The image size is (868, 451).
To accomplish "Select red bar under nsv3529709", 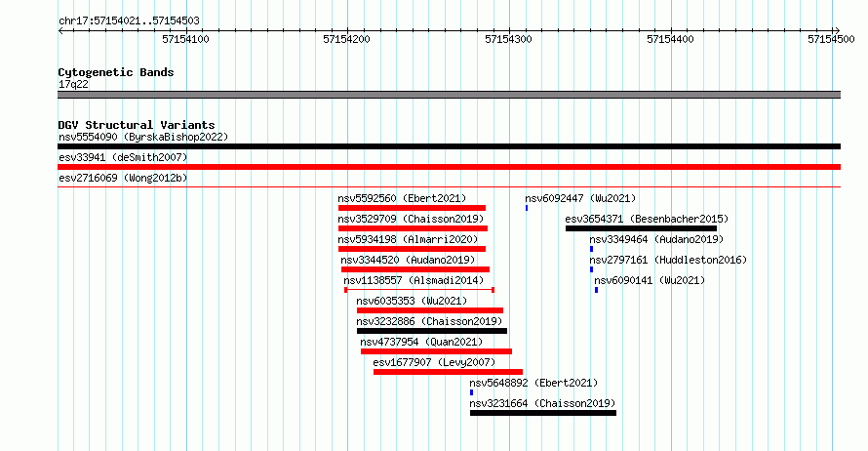I will (413, 228).
